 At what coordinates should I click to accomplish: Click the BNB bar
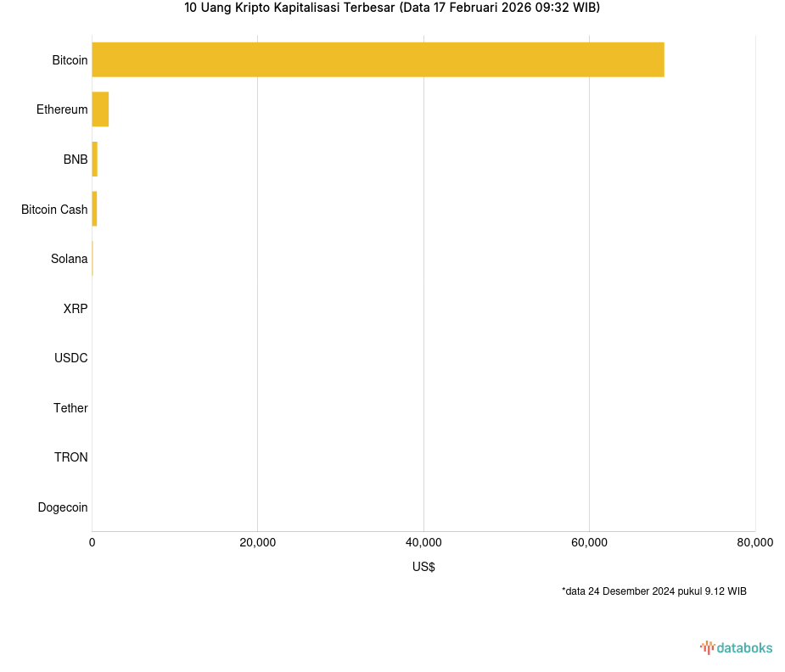[x=95, y=160]
